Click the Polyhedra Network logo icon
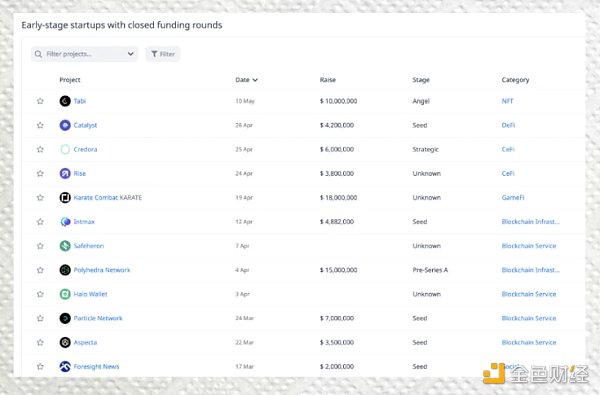The width and height of the screenshot is (600, 395). (65, 270)
